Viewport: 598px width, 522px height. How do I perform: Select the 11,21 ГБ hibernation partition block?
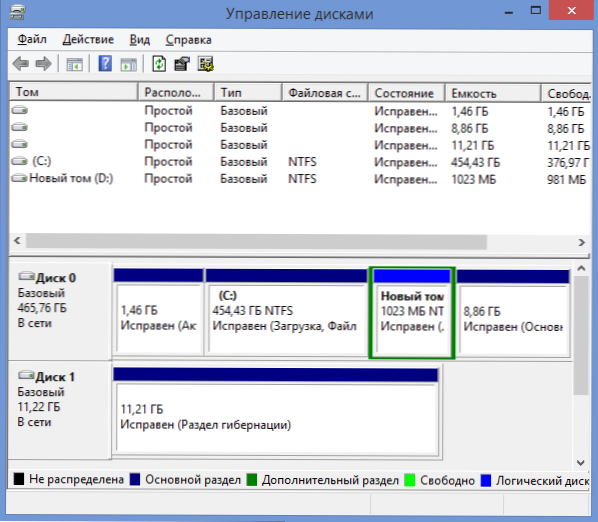(x=276, y=413)
